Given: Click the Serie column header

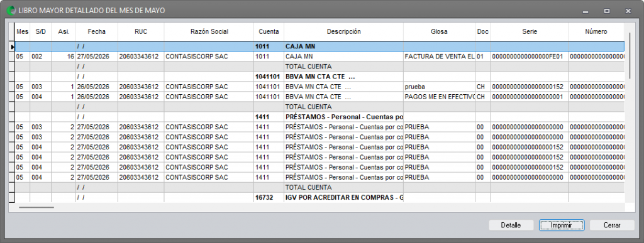Looking at the screenshot, I should click(x=530, y=31).
